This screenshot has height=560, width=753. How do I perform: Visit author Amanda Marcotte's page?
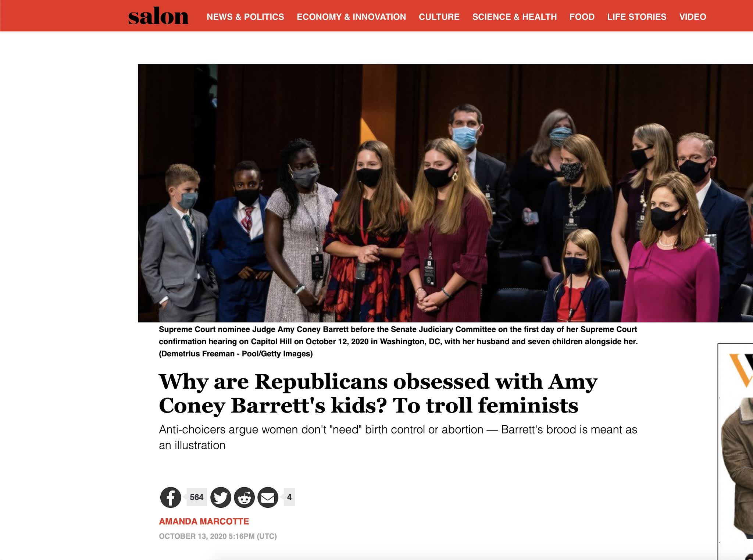point(204,521)
